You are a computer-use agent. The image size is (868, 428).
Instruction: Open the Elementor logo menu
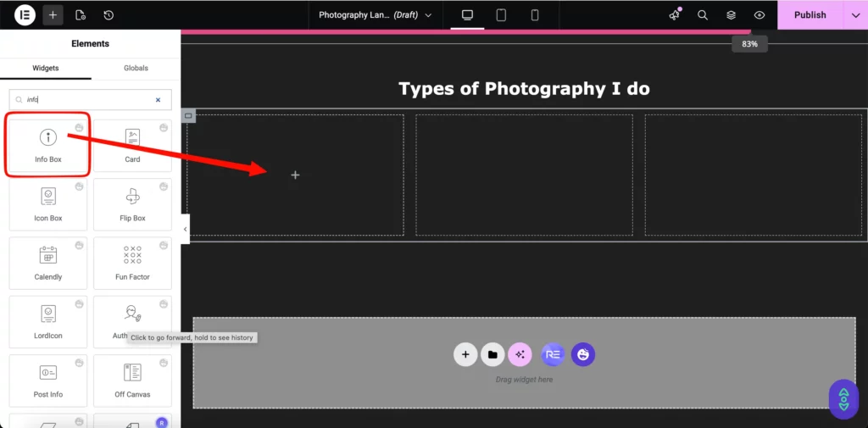tap(25, 15)
